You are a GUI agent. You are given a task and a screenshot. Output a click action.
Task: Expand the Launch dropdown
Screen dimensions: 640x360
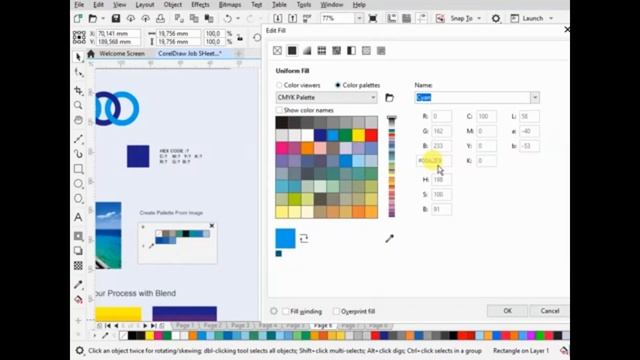(551, 18)
